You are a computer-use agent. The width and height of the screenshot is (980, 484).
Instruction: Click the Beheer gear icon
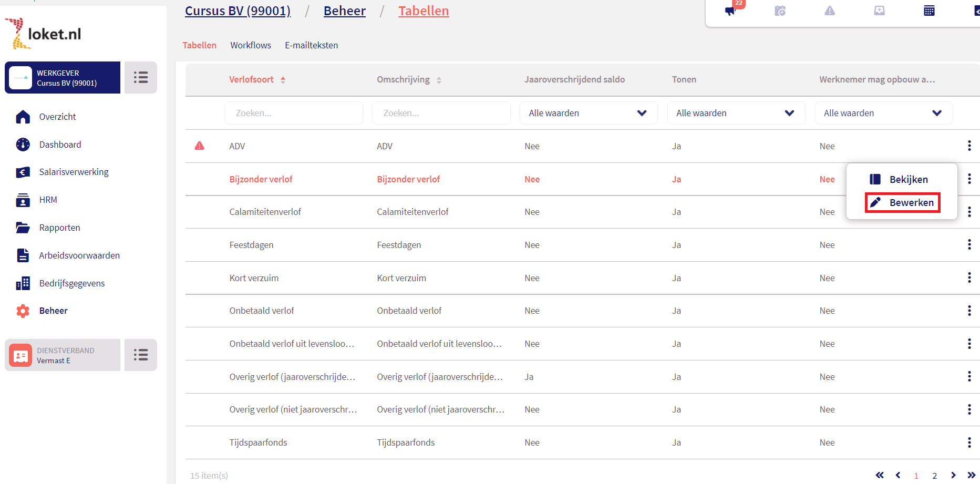click(x=23, y=311)
